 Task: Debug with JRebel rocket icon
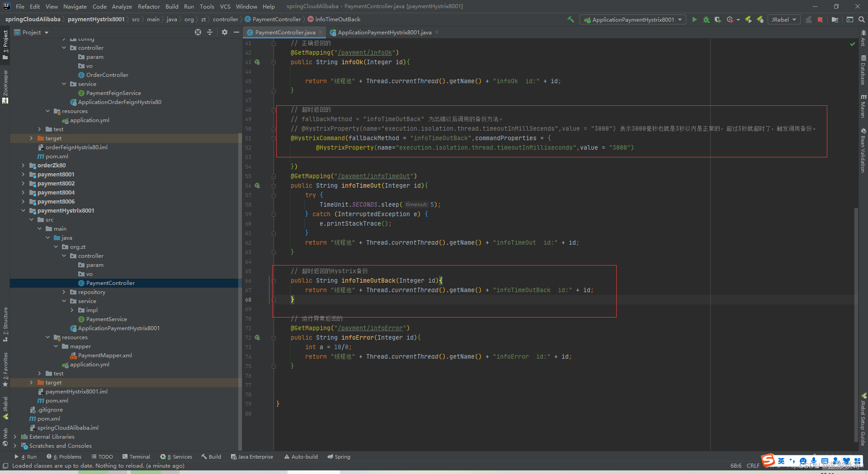760,19
